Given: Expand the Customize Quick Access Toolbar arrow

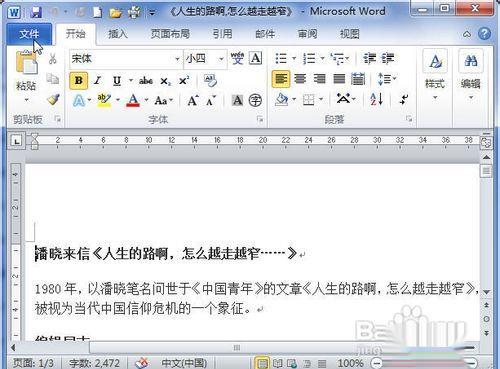Looking at the screenshot, I should [x=152, y=13].
